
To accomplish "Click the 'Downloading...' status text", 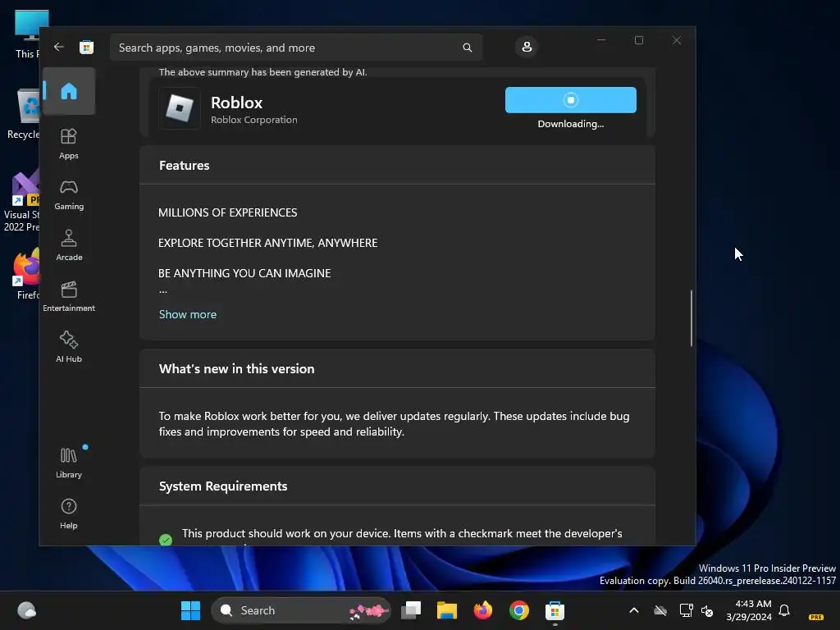I will (571, 124).
